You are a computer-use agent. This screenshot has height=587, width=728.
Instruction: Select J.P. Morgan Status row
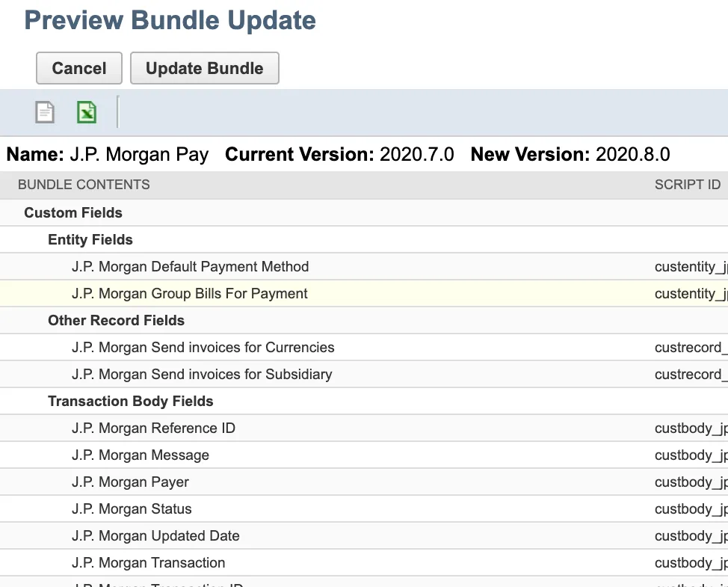coord(364,509)
